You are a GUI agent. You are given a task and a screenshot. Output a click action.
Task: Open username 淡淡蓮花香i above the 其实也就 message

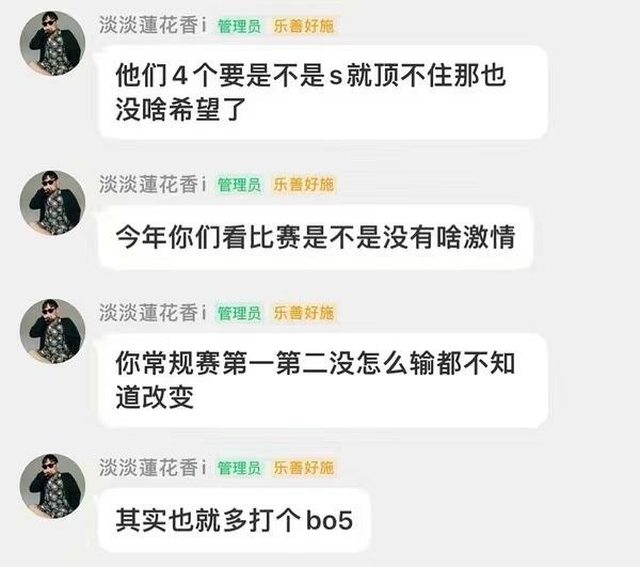point(153,467)
